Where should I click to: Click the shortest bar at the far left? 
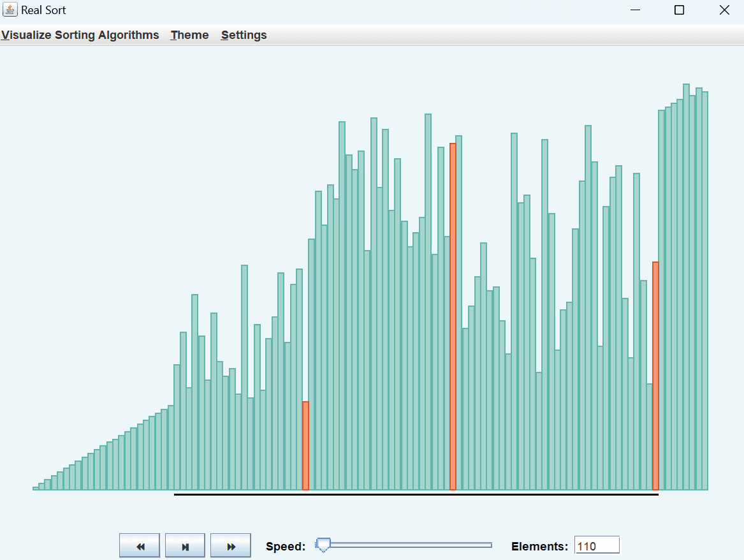[x=35, y=488]
